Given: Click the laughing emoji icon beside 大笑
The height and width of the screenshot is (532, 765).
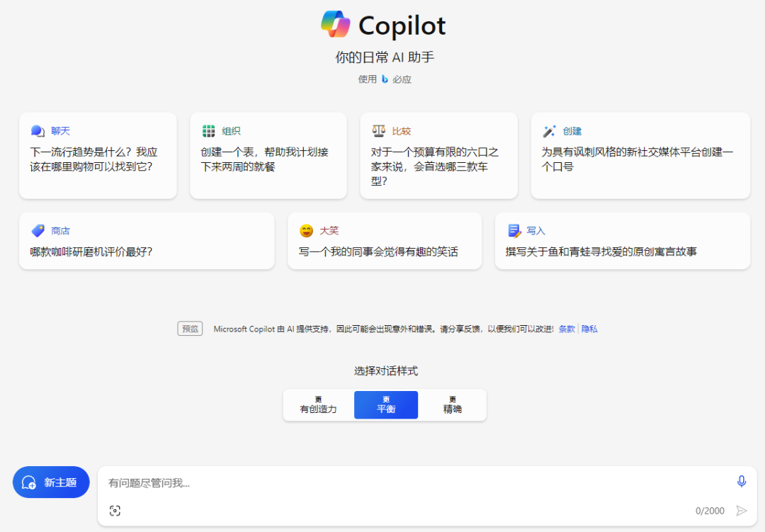Looking at the screenshot, I should click(x=307, y=230).
